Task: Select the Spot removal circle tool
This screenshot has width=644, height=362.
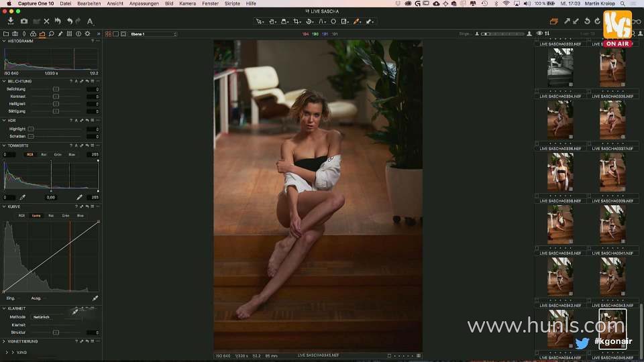Action: point(333,21)
